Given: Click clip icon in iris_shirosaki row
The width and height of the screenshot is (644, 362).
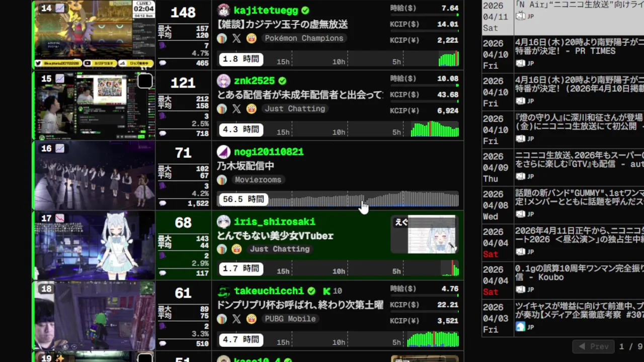Looking at the screenshot, I should point(236,249).
